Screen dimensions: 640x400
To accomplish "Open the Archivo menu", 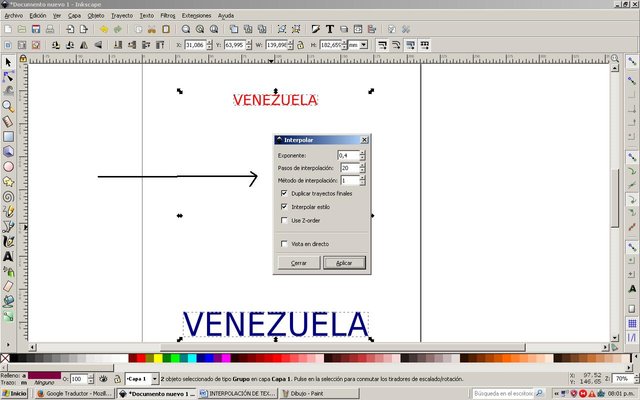I will pos(13,16).
